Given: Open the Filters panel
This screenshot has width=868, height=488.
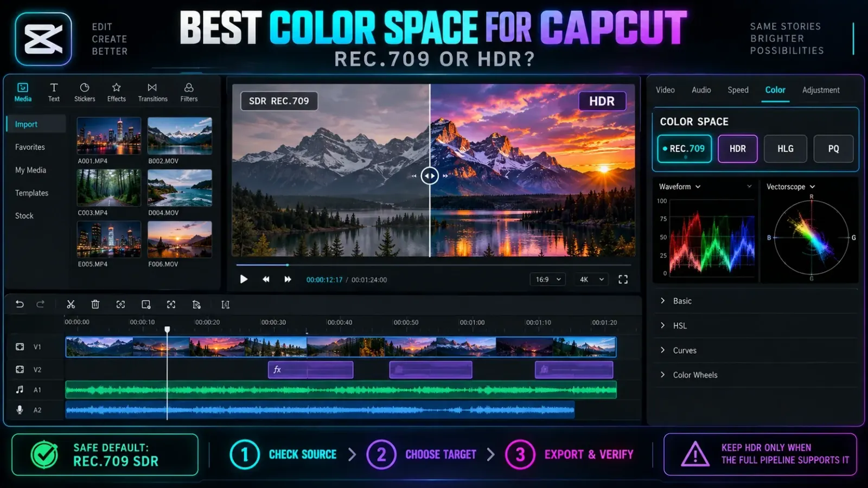Looking at the screenshot, I should tap(189, 92).
